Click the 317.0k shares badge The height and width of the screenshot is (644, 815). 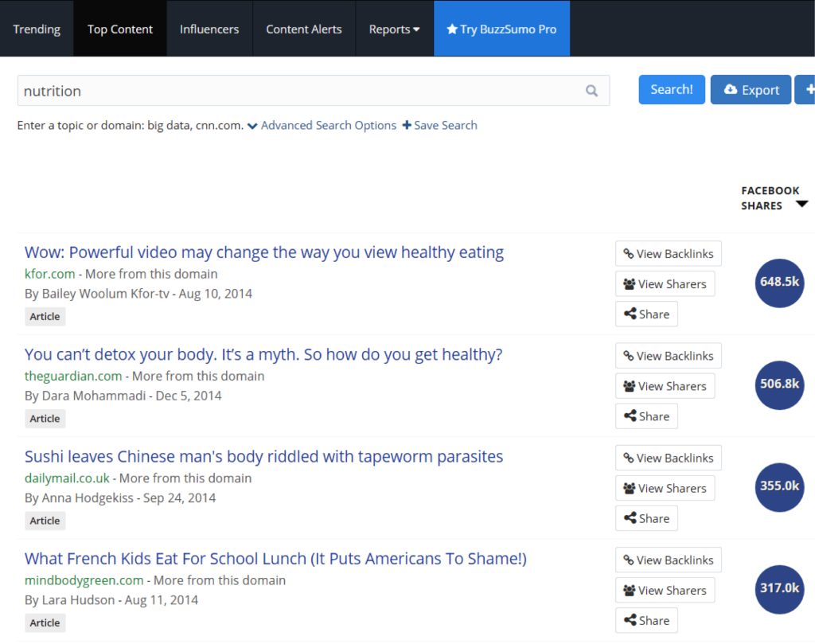pos(780,589)
